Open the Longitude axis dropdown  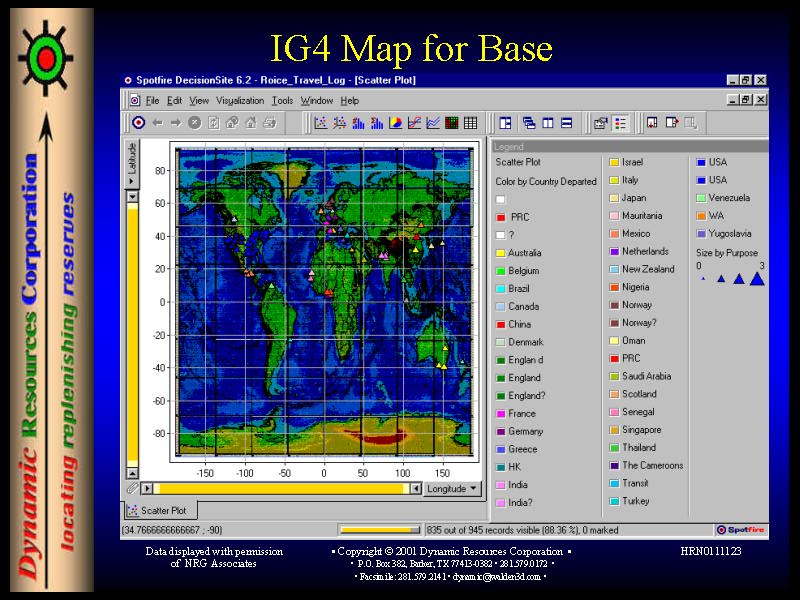(x=454, y=489)
